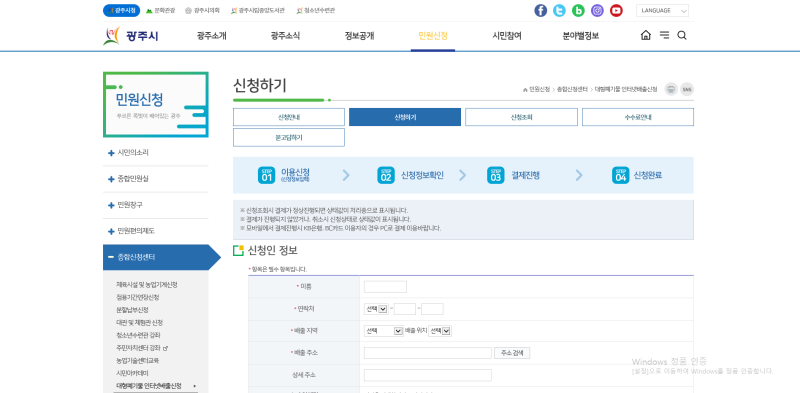Click the last phone number field
Screen dimensions: 800x393
[x=432, y=309]
